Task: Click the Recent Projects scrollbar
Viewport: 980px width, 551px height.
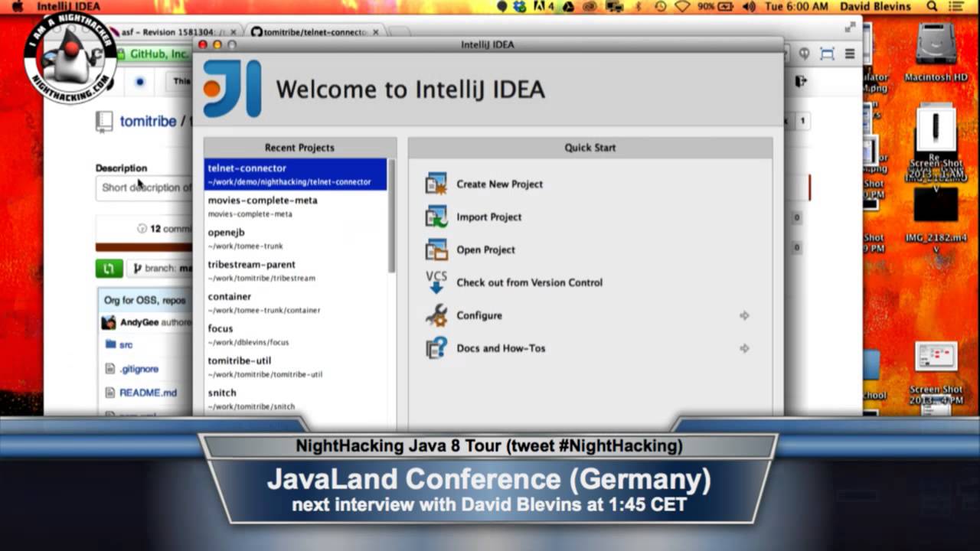Action: click(x=392, y=216)
